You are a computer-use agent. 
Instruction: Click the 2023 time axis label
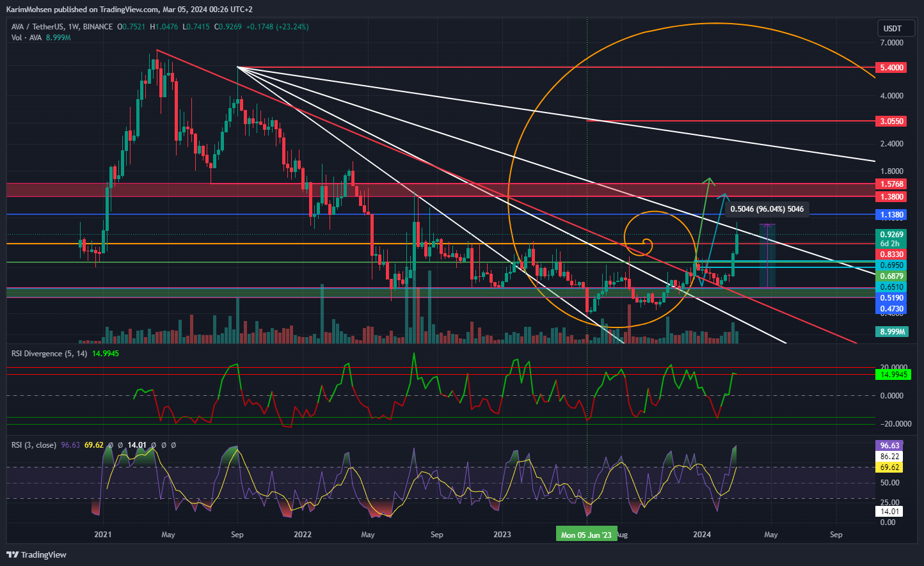click(x=502, y=535)
